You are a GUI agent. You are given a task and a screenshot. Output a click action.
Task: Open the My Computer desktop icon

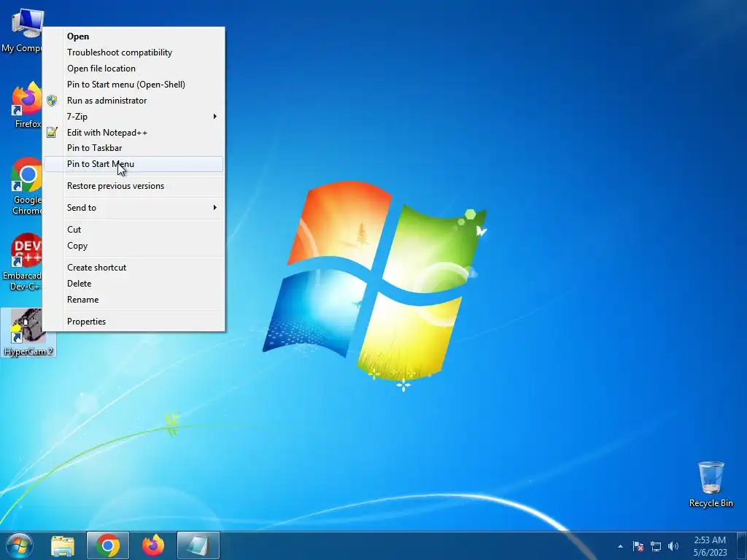coord(22,28)
